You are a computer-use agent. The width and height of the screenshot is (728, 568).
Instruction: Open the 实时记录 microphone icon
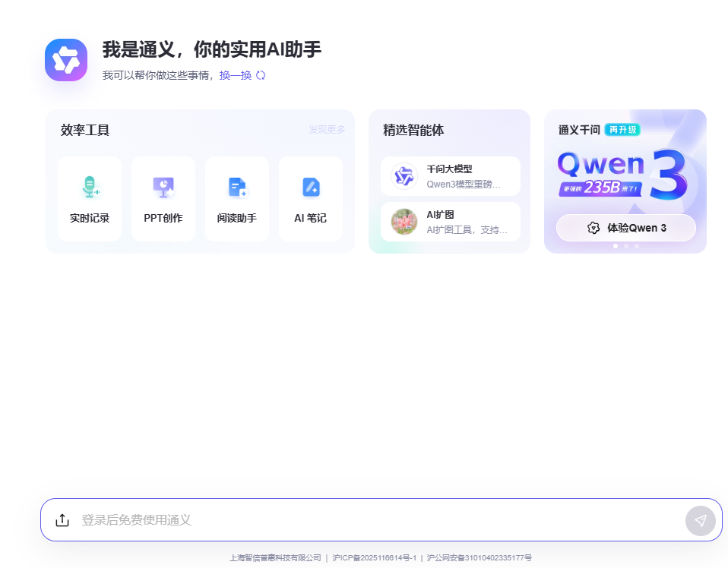coord(90,187)
